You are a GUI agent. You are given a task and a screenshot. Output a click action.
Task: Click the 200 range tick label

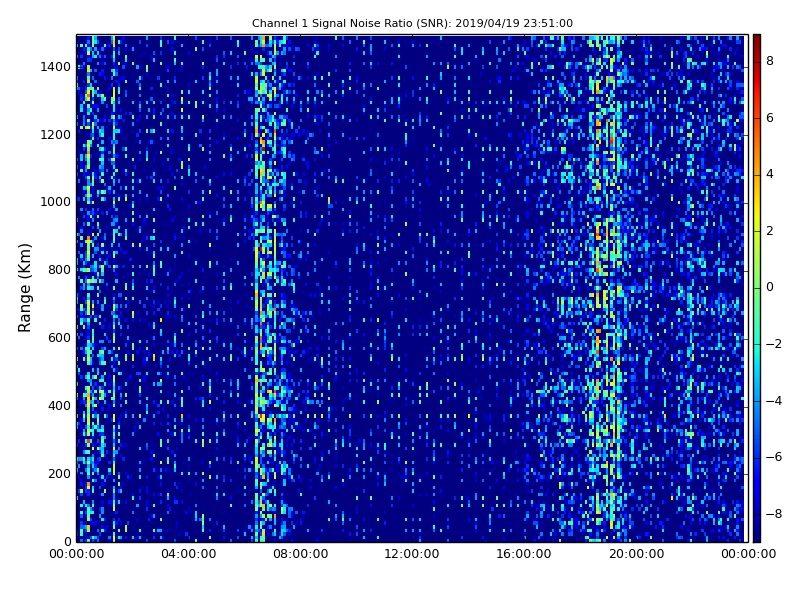pyautogui.click(x=60, y=473)
